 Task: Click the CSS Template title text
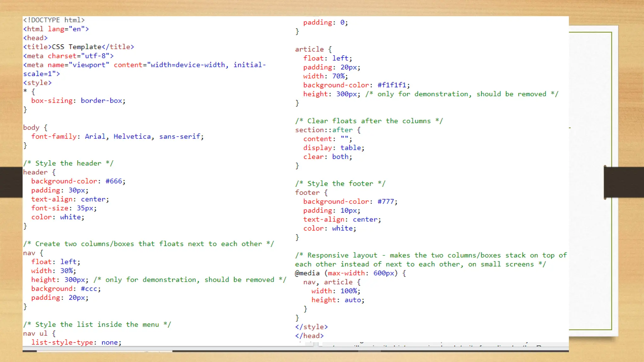click(76, 47)
